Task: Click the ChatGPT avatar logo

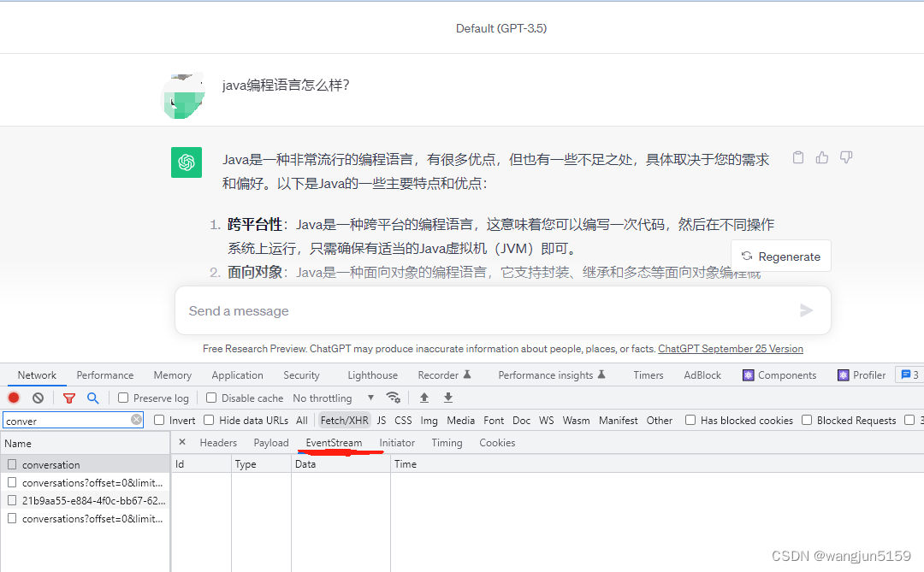Action: pyautogui.click(x=187, y=162)
